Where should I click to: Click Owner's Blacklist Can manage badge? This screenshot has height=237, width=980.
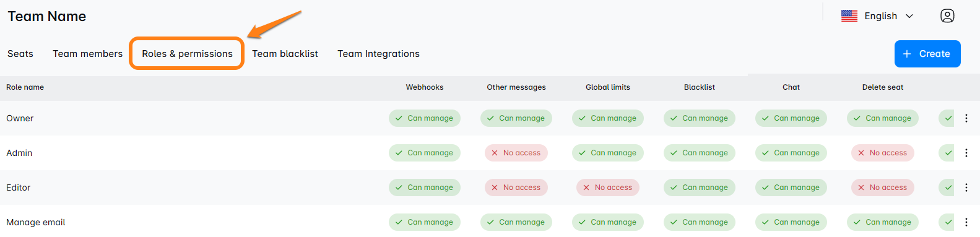pyautogui.click(x=700, y=118)
